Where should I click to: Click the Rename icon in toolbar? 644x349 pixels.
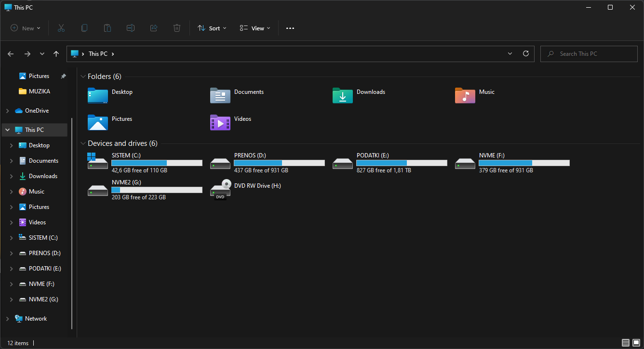pos(131,28)
